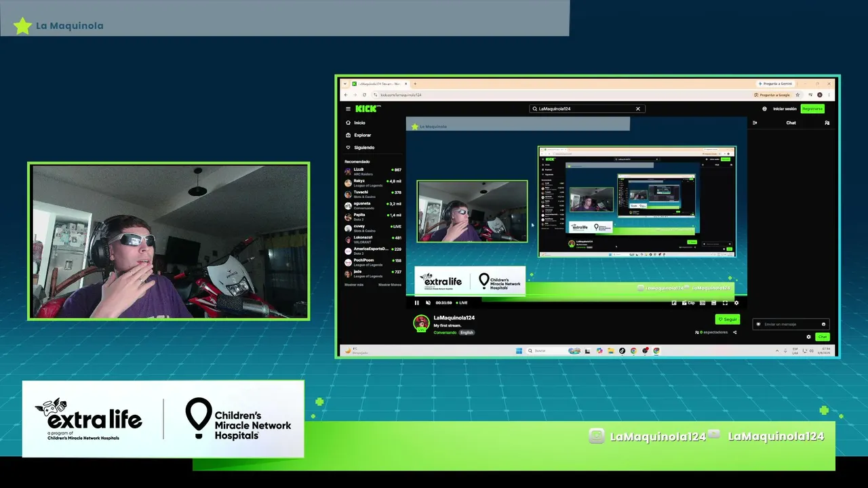868x488 pixels.
Task: Pause the live stream
Action: click(x=417, y=303)
